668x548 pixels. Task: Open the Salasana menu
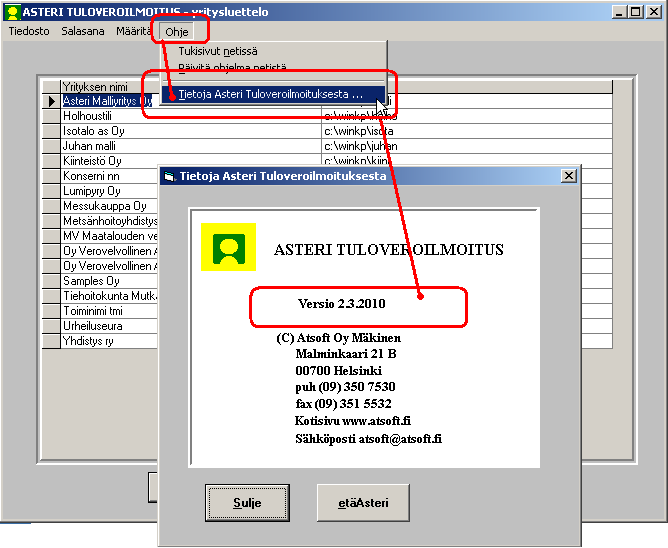click(x=83, y=31)
